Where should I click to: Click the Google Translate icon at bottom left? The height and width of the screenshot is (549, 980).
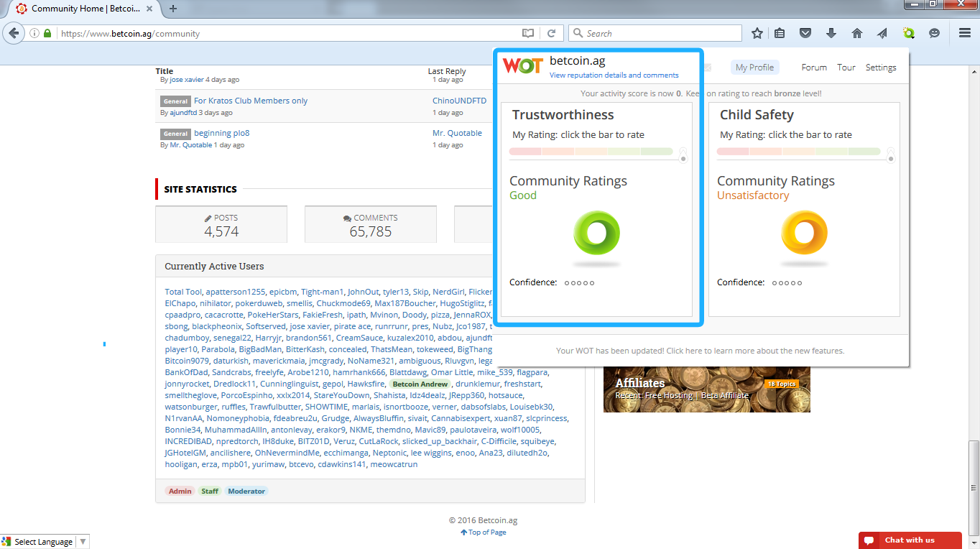pyautogui.click(x=6, y=542)
